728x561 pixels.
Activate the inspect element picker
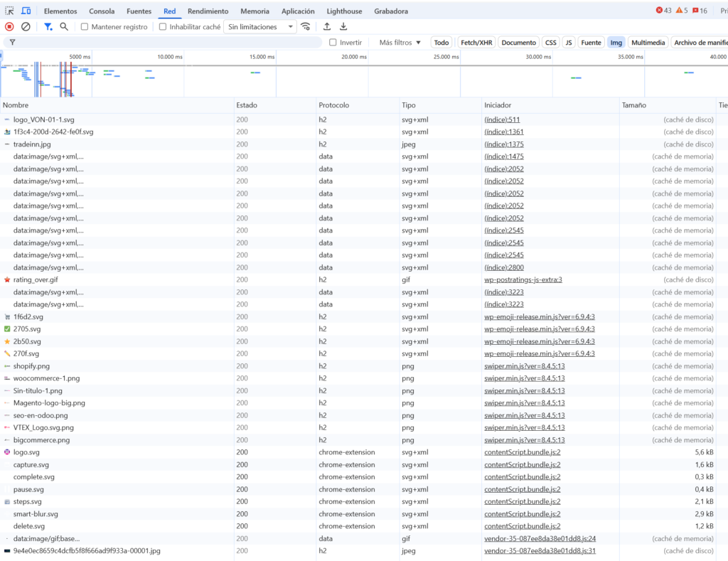click(x=10, y=11)
